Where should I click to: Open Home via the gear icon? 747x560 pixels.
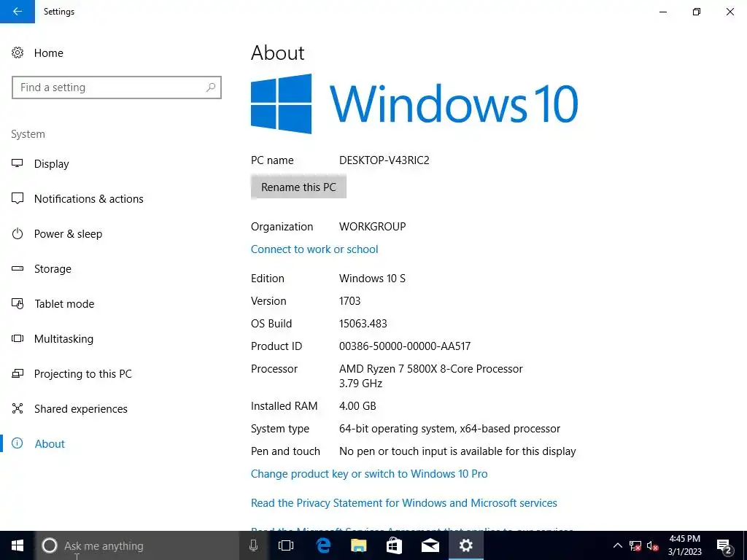point(18,52)
